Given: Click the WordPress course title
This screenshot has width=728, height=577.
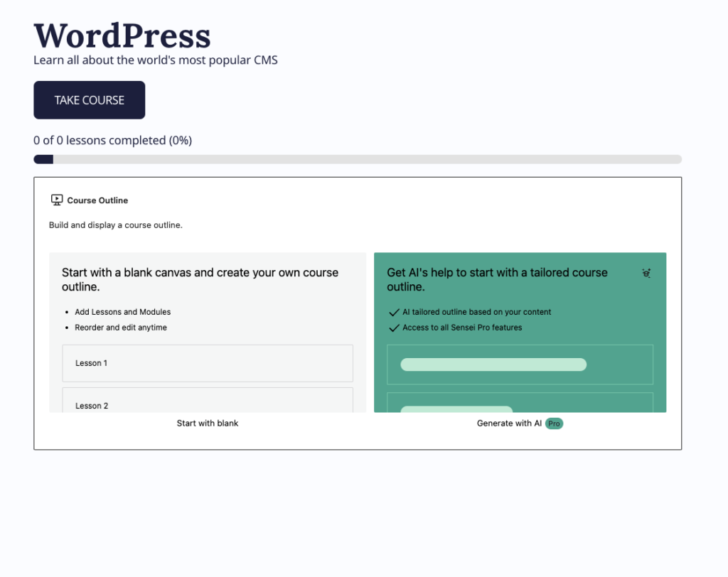Looking at the screenshot, I should [x=122, y=36].
